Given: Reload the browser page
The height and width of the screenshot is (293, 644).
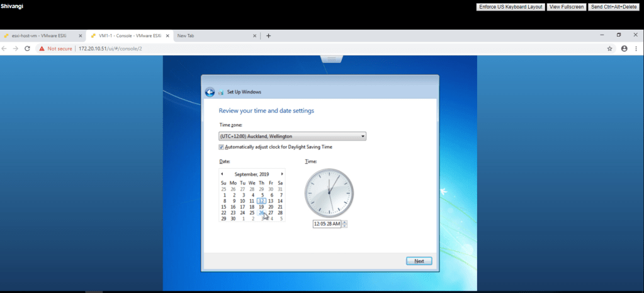Looking at the screenshot, I should (27, 49).
